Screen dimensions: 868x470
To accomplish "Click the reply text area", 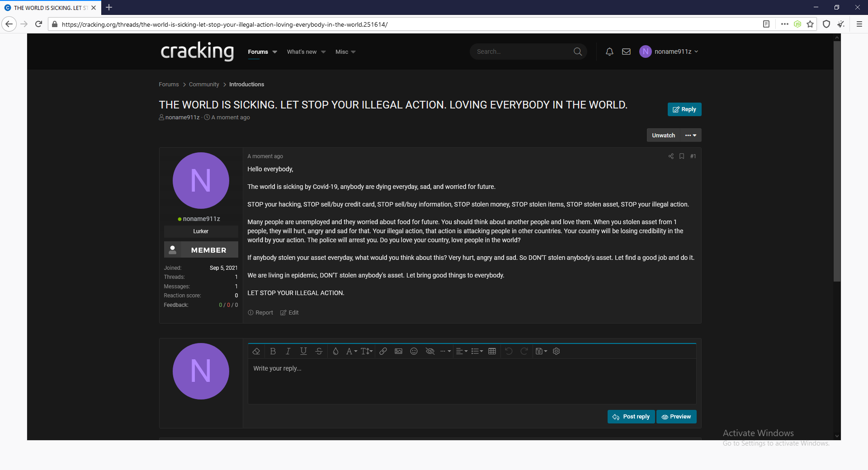I will 472,381.
